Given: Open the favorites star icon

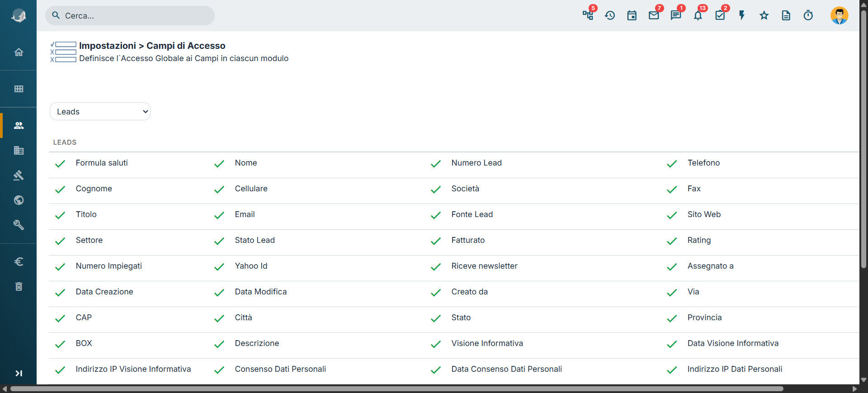Looking at the screenshot, I should tap(764, 15).
